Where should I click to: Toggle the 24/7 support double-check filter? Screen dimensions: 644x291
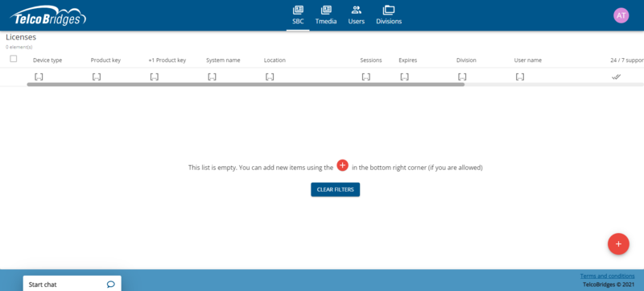tap(616, 77)
